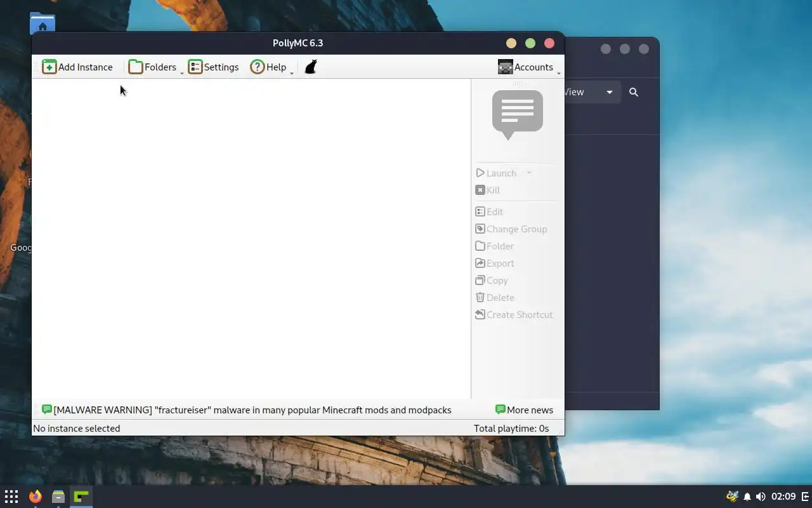Screen dimensions: 812x508
Task: Expand the Help dropdown arrow
Action: click(x=292, y=72)
